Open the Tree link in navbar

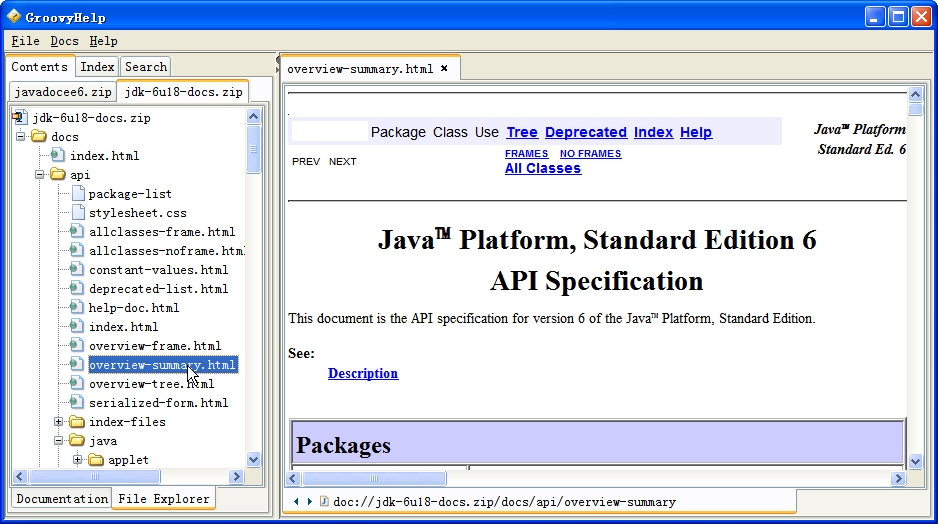click(x=522, y=132)
